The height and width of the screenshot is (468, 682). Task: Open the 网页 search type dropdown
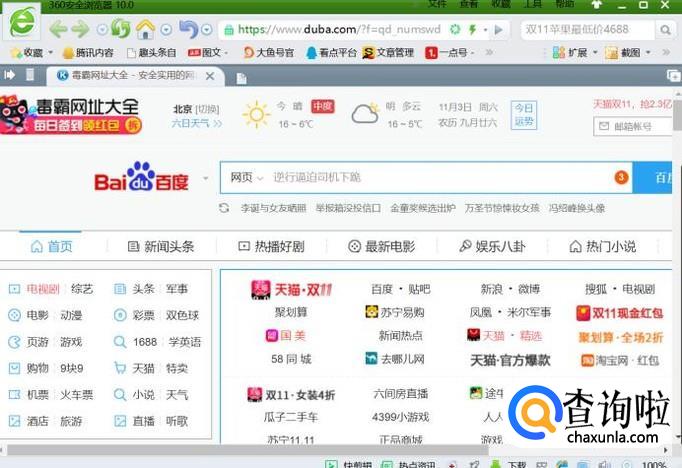coord(247,177)
